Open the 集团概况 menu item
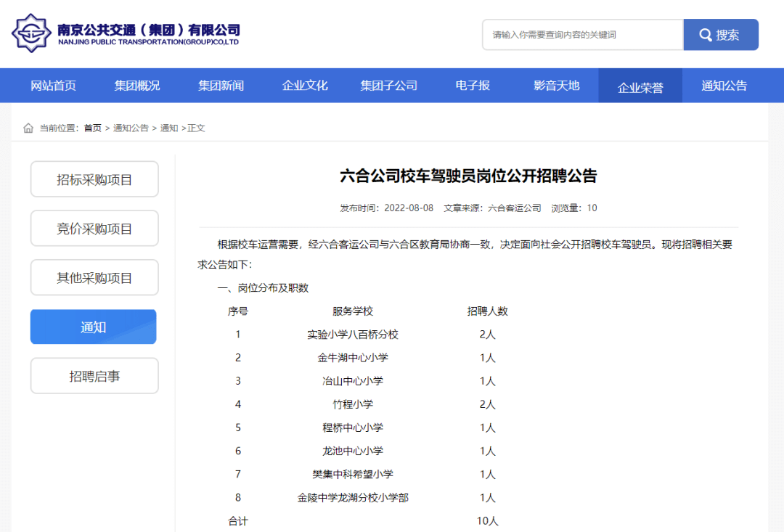Viewport: 784px width, 532px height. 136,85
